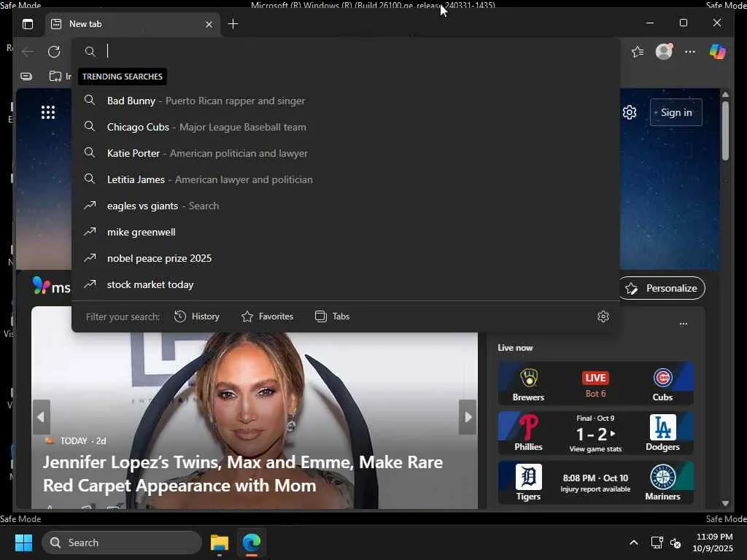The image size is (747, 560).
Task: Open sports card more options ellipsis
Action: click(683, 324)
